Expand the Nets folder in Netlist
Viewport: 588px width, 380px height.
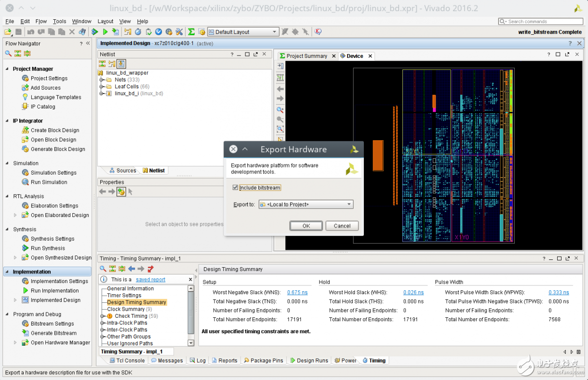[102, 80]
